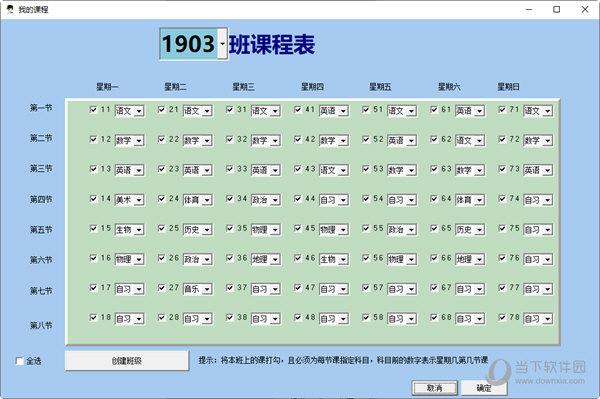This screenshot has width=600, height=399.
Task: Click the 确定 confirm button
Action: click(x=484, y=388)
